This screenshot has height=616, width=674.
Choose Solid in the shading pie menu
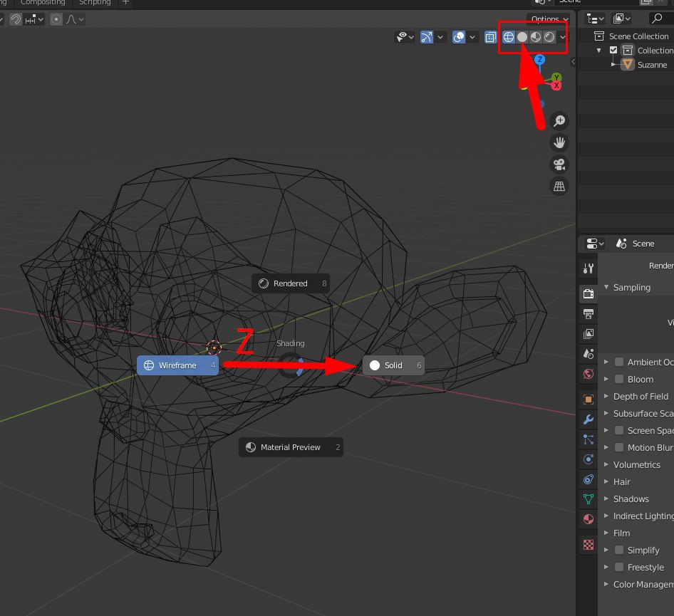(393, 365)
